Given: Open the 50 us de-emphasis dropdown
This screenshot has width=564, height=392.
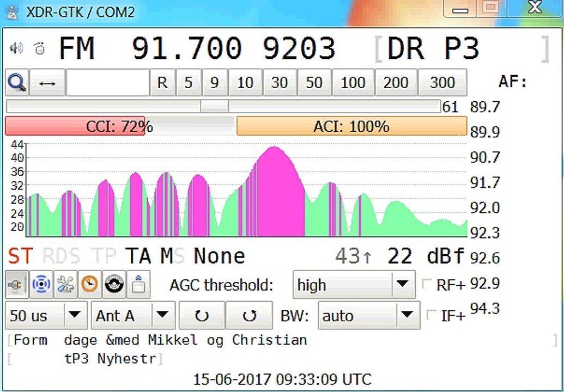Looking at the screenshot, I should 46,315.
